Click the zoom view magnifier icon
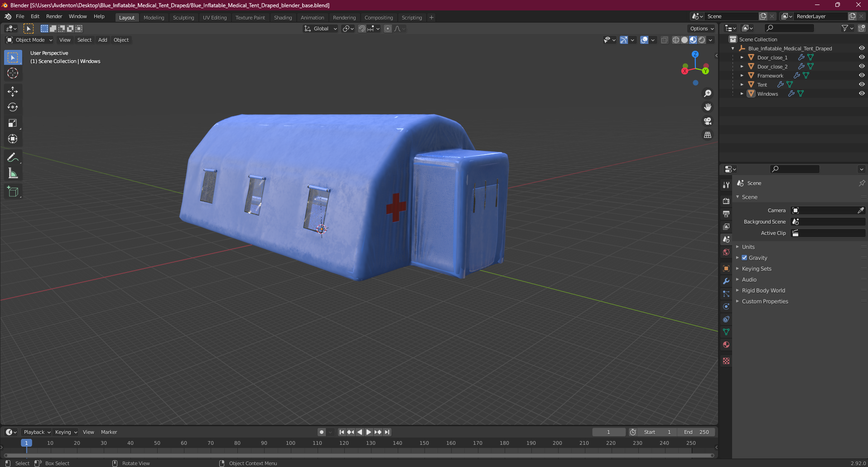The width and height of the screenshot is (868, 467). [x=708, y=93]
